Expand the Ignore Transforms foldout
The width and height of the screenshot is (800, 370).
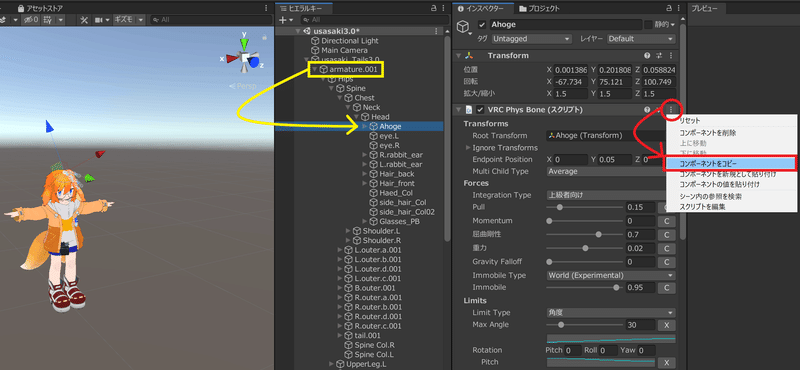[468, 148]
